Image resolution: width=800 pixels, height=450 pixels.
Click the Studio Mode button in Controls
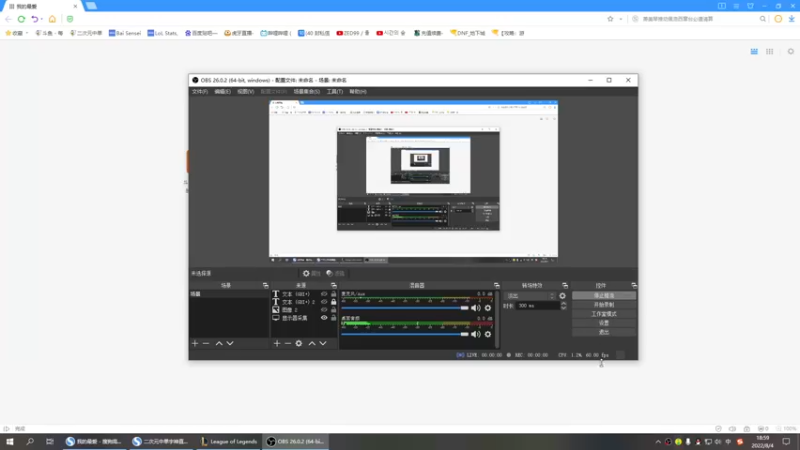(604, 314)
